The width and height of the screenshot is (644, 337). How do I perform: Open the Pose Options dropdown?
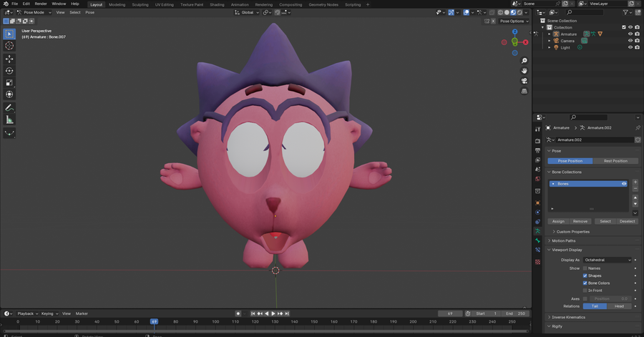click(x=514, y=21)
